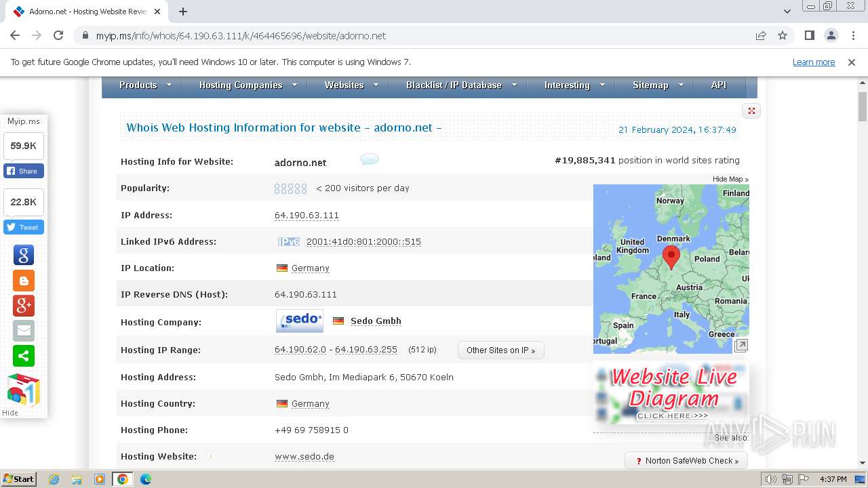
Task: Click the Chrome taskbar icon
Action: point(123,479)
